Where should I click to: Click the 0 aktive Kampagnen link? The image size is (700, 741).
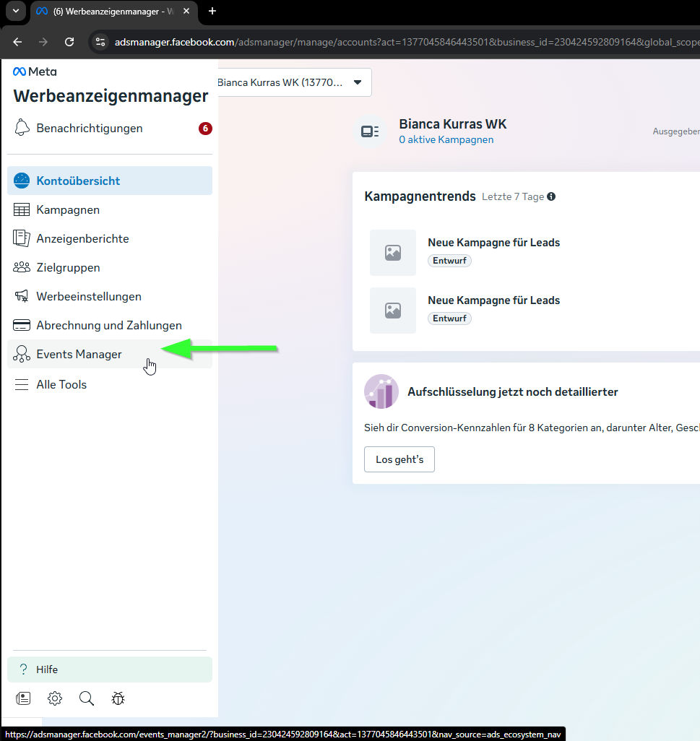tap(446, 140)
